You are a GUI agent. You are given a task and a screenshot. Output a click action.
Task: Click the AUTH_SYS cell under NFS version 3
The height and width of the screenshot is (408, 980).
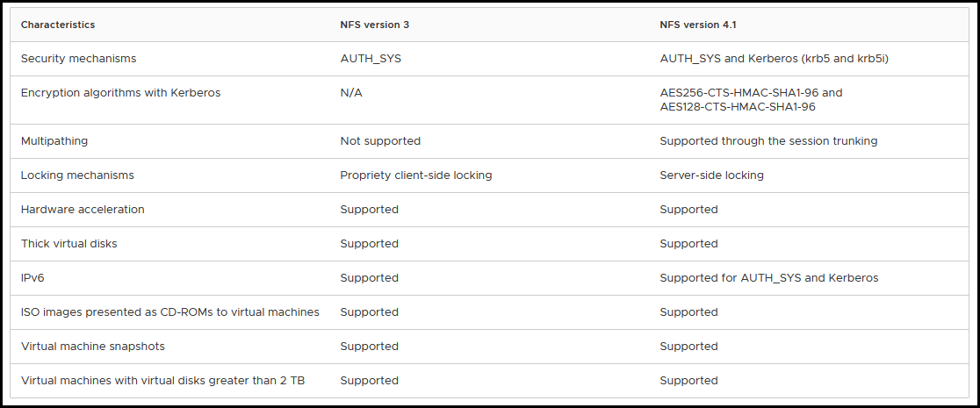370,59
